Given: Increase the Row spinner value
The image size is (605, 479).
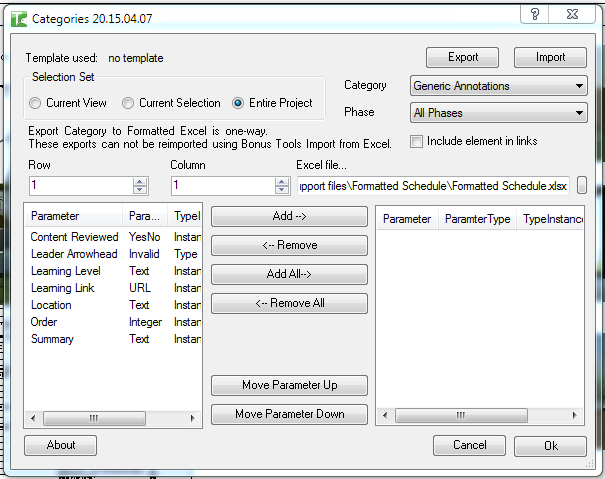Looking at the screenshot, I should coord(140,182).
